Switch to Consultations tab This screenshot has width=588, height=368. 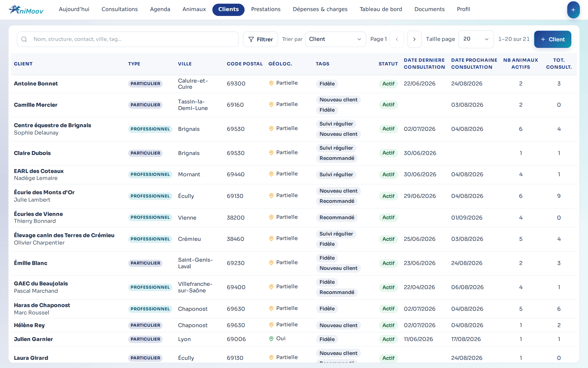click(120, 9)
